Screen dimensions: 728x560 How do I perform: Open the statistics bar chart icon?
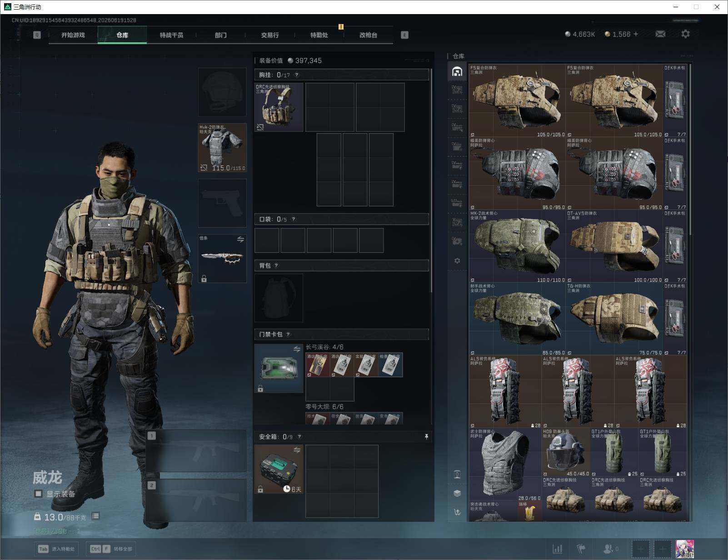pos(557,549)
